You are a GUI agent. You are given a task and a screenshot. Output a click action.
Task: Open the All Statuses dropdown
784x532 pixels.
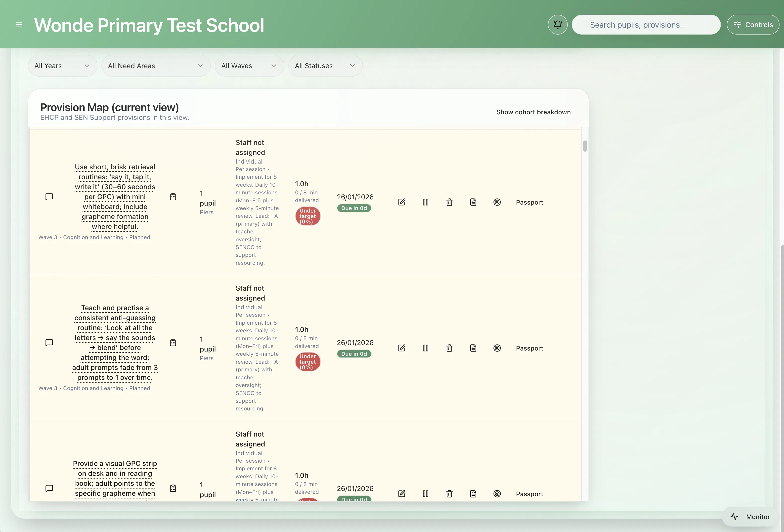(325, 66)
